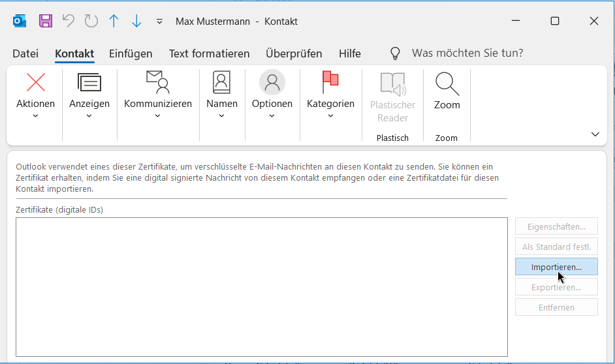The image size is (615, 364).
Task: Click the 'Was möchten Sie tun?' search field
Action: pos(467,53)
